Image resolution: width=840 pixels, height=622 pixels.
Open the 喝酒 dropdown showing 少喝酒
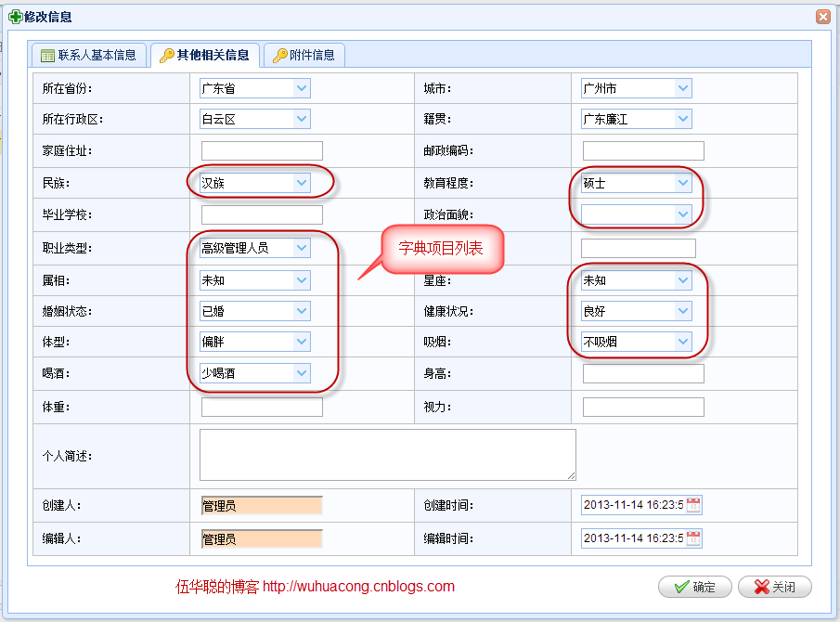tap(303, 373)
